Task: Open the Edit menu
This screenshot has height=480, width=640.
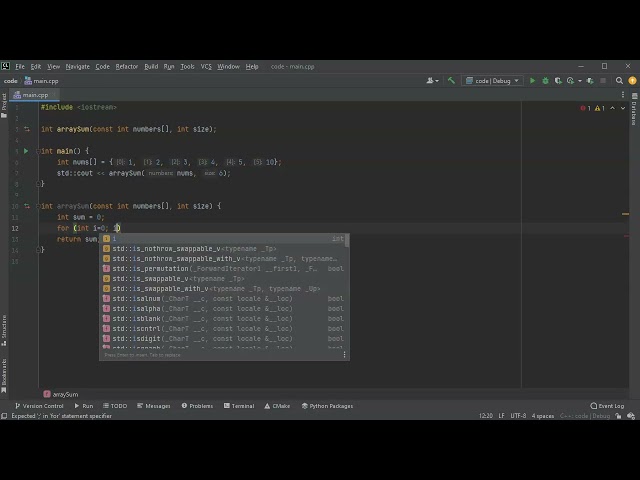Action: tap(36, 67)
